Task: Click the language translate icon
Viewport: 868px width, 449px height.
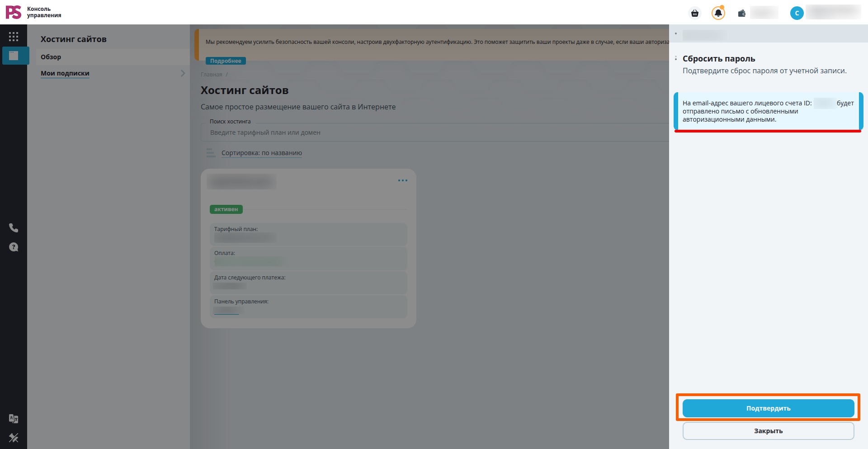Action: pyautogui.click(x=14, y=419)
